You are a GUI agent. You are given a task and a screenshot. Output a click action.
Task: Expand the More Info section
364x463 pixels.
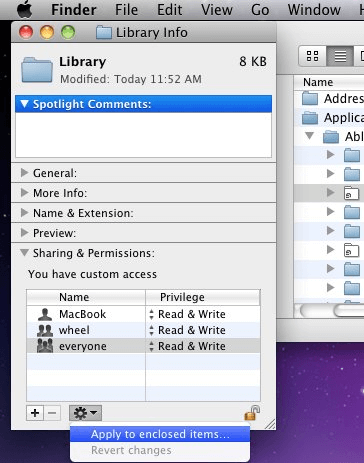click(x=24, y=193)
